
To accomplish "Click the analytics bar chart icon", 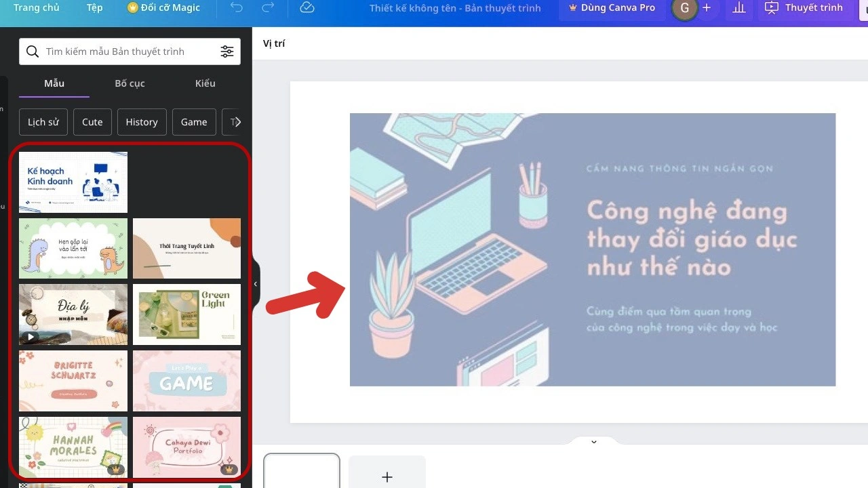I will tap(739, 8).
